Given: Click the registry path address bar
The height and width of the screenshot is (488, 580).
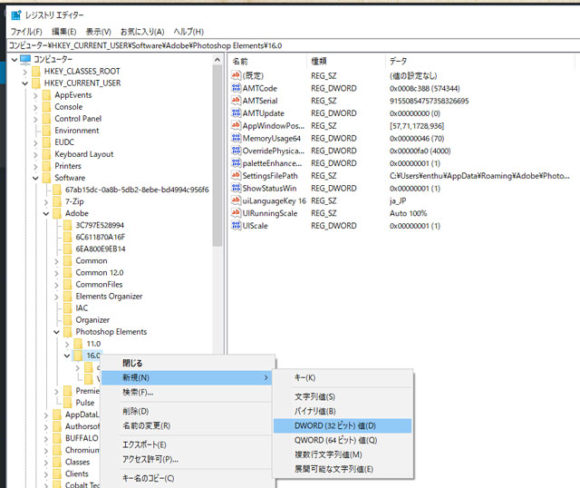Looking at the screenshot, I should coord(293,46).
